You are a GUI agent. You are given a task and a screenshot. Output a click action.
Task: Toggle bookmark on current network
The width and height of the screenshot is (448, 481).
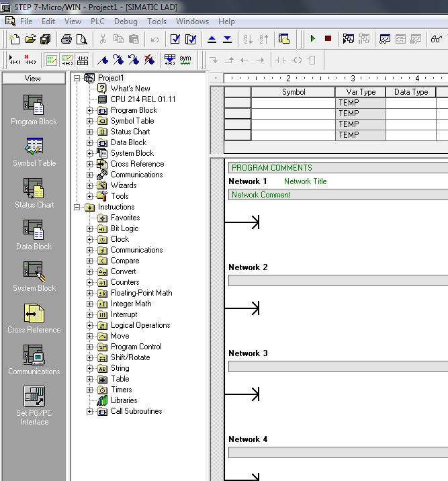pos(102,60)
